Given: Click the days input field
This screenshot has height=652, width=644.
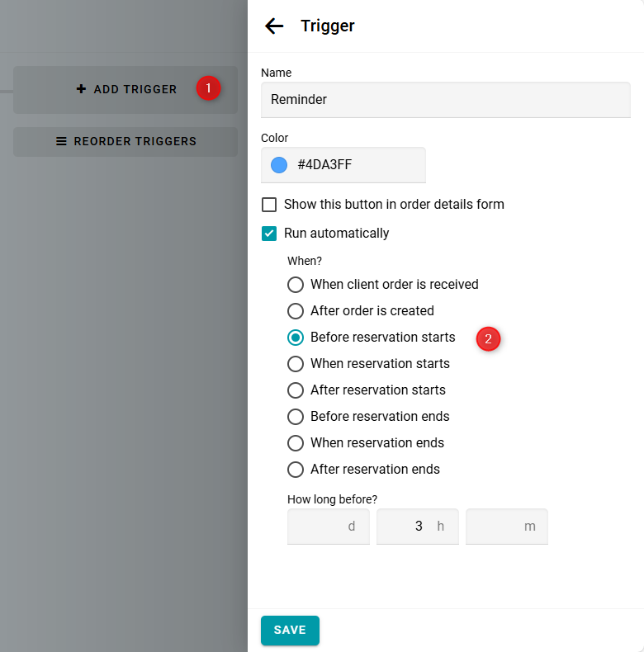Looking at the screenshot, I should (324, 527).
